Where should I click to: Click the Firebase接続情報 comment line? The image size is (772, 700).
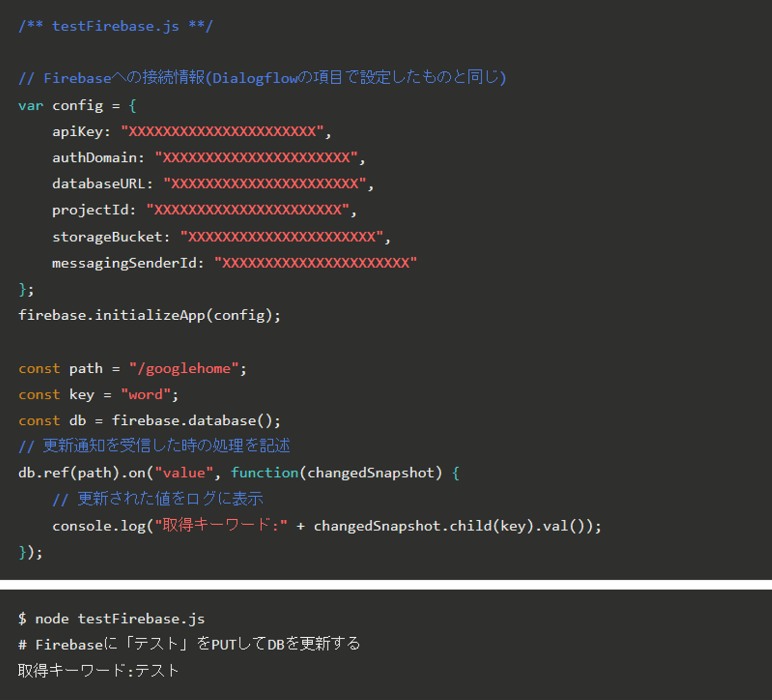pyautogui.click(x=262, y=78)
